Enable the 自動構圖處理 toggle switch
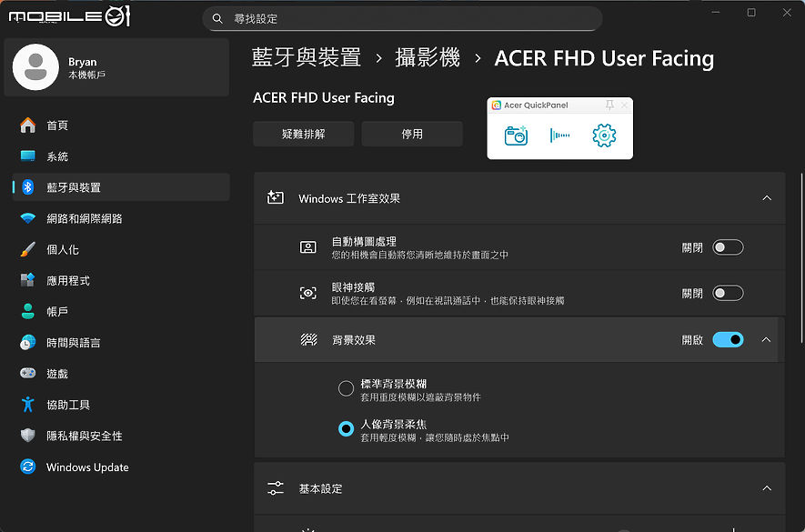 728,247
